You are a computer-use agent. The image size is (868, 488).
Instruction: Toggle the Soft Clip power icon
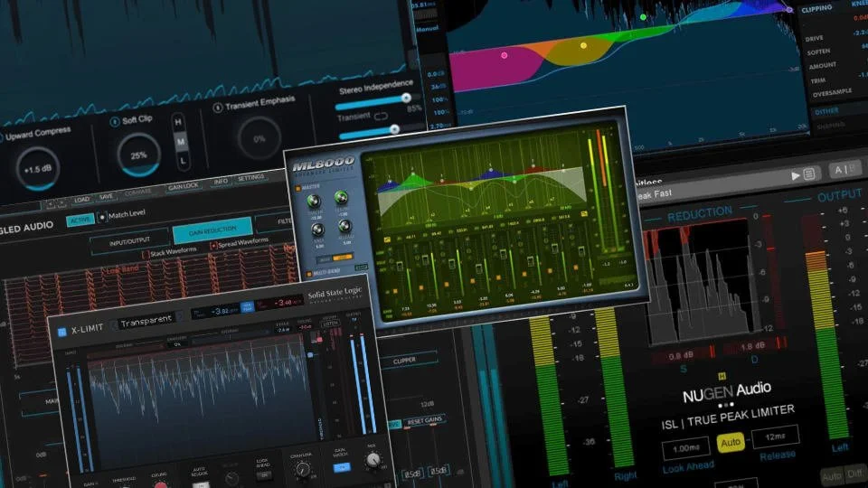click(x=115, y=122)
